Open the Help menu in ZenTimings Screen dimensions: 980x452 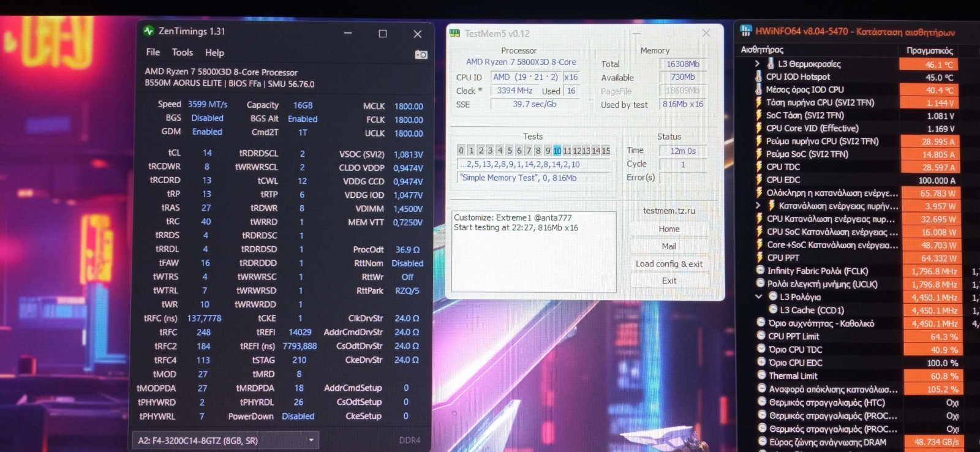pyautogui.click(x=214, y=53)
